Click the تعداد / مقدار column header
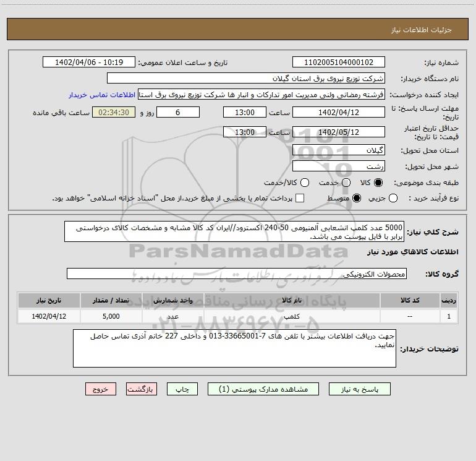476x461 pixels. click(111, 300)
